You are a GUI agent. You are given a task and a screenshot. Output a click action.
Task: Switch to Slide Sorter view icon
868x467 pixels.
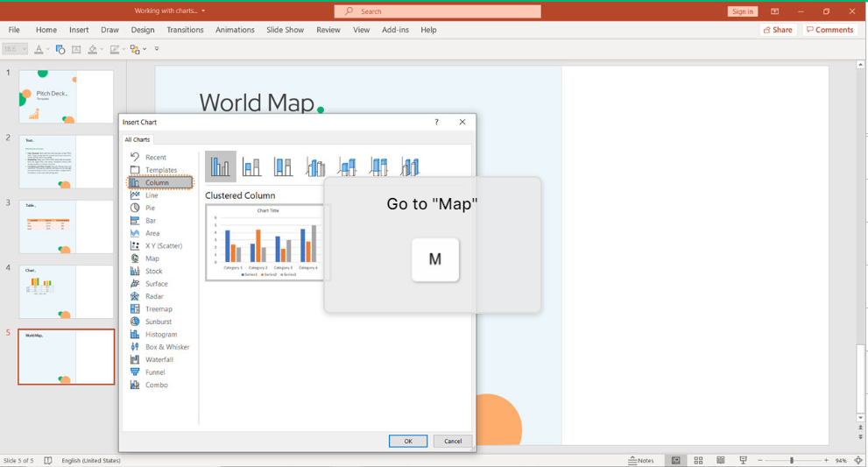(698, 460)
